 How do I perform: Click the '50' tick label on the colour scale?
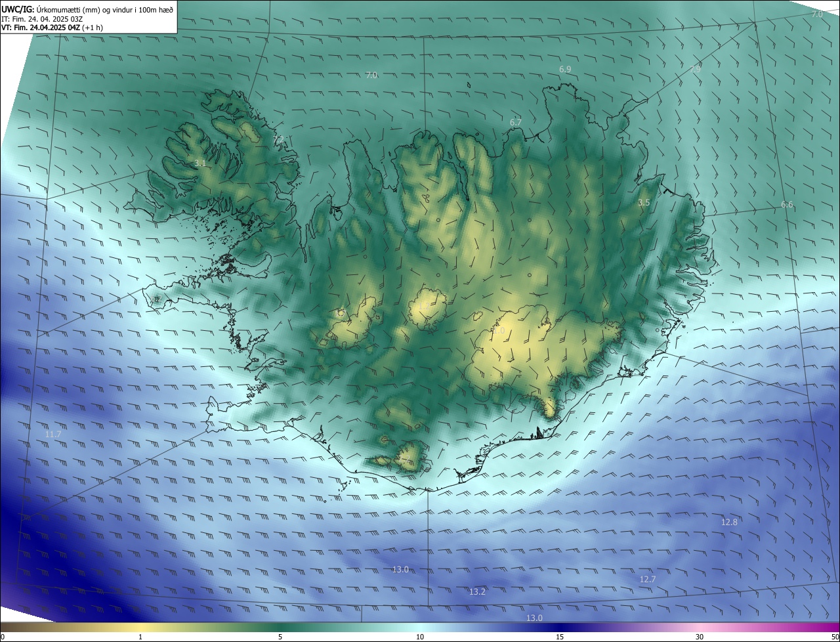click(x=834, y=637)
